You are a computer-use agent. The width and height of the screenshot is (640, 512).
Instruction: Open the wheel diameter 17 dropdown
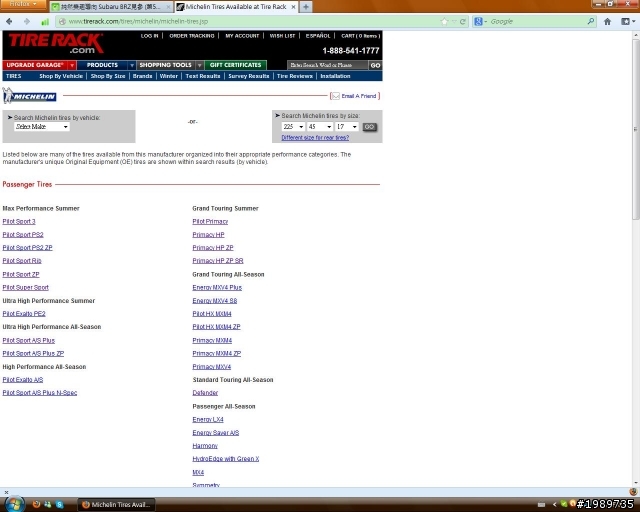tap(347, 127)
